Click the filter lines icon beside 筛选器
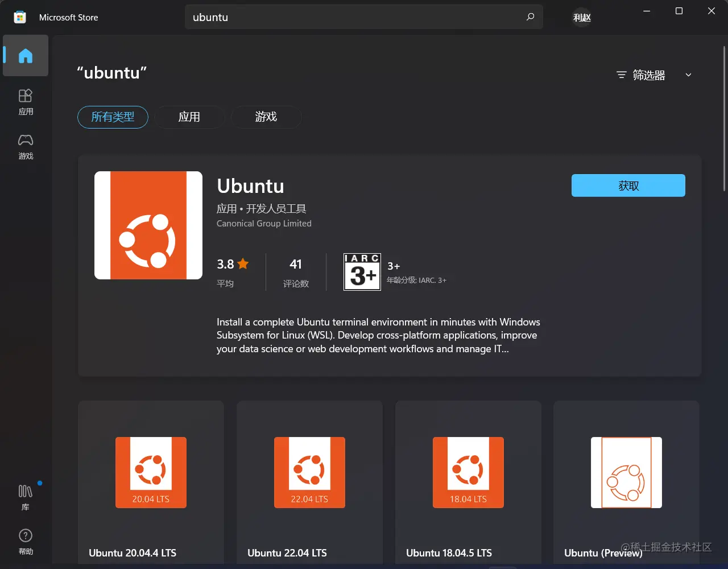Image resolution: width=728 pixels, height=569 pixels. pyautogui.click(x=622, y=75)
